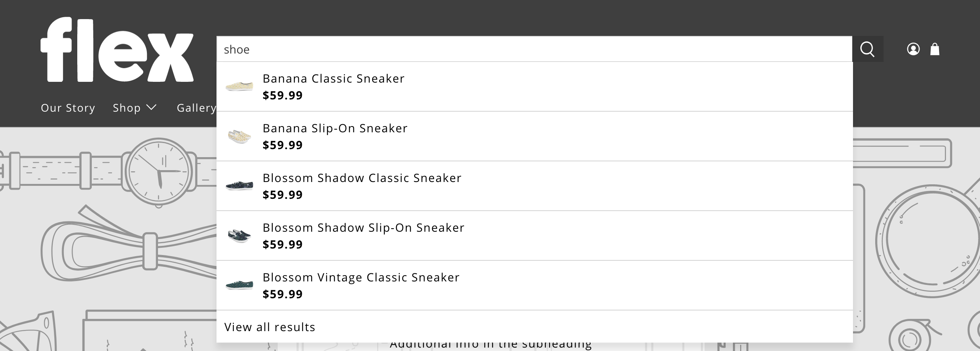The image size is (980, 351).
Task: Click the Shop menu label
Action: 127,108
